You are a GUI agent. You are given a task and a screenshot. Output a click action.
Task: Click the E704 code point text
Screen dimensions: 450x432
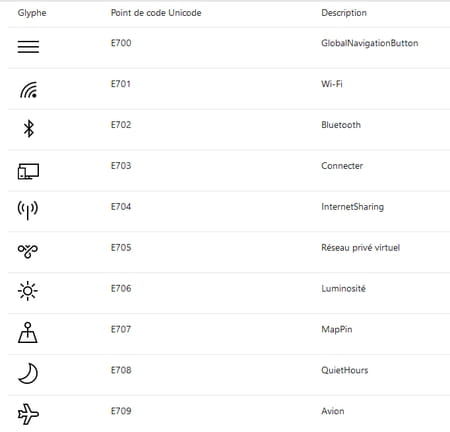tap(121, 207)
